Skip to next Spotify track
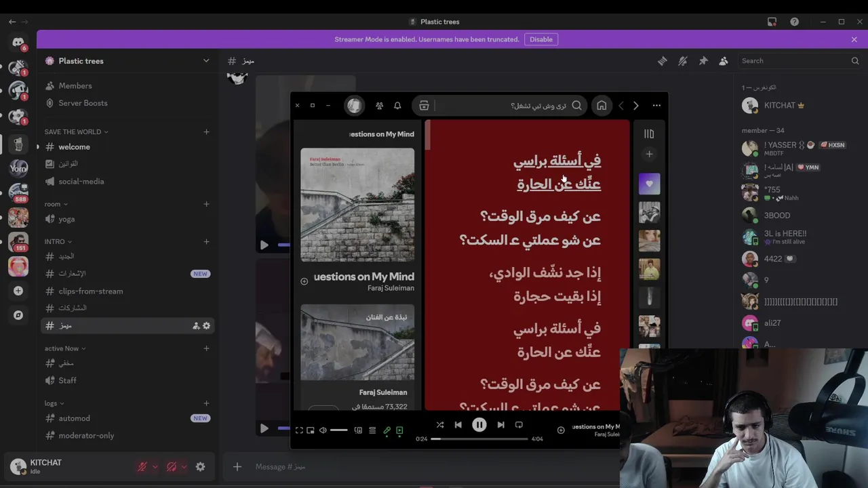This screenshot has width=868, height=488. coord(500,425)
